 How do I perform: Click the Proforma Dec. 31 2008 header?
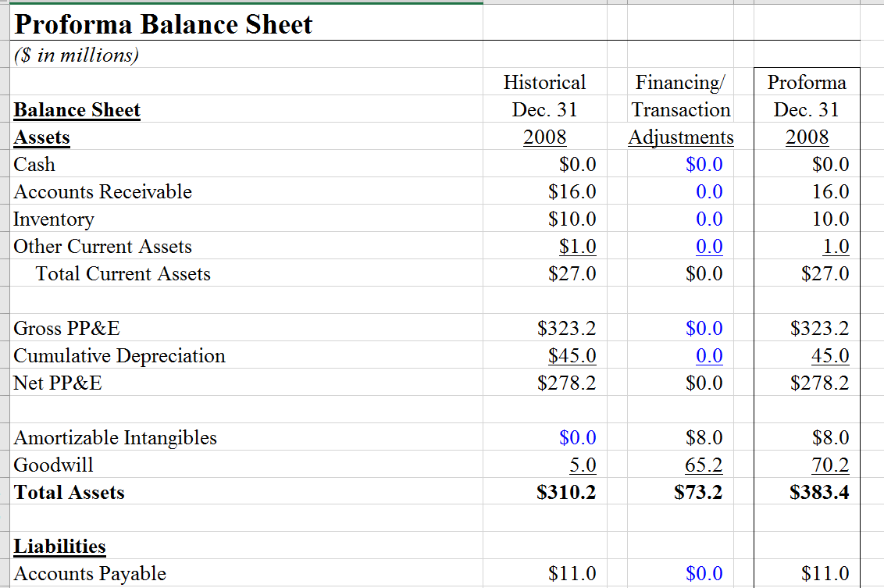[x=806, y=109]
